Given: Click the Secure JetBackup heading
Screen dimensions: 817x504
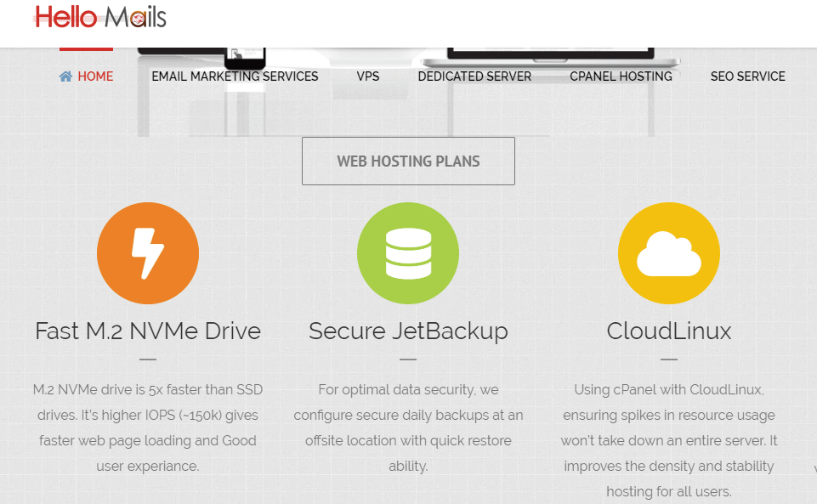Looking at the screenshot, I should tap(408, 331).
